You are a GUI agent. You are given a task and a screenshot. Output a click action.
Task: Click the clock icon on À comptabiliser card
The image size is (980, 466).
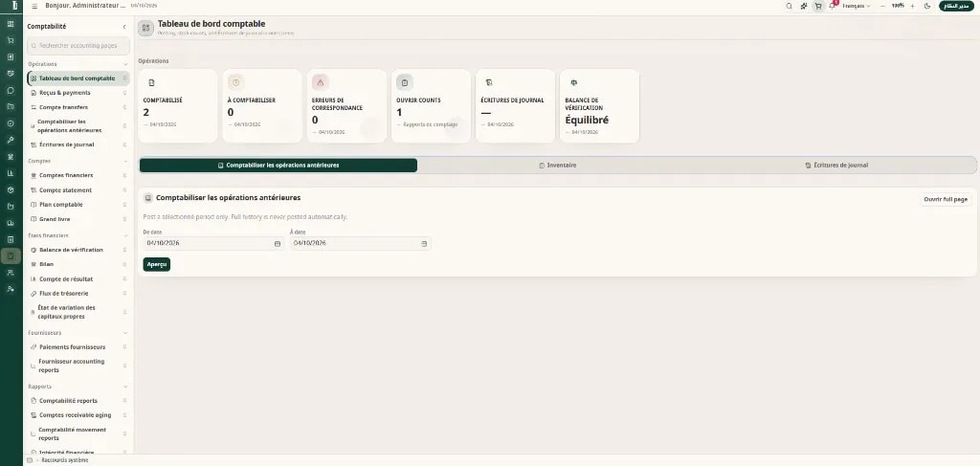pyautogui.click(x=235, y=82)
